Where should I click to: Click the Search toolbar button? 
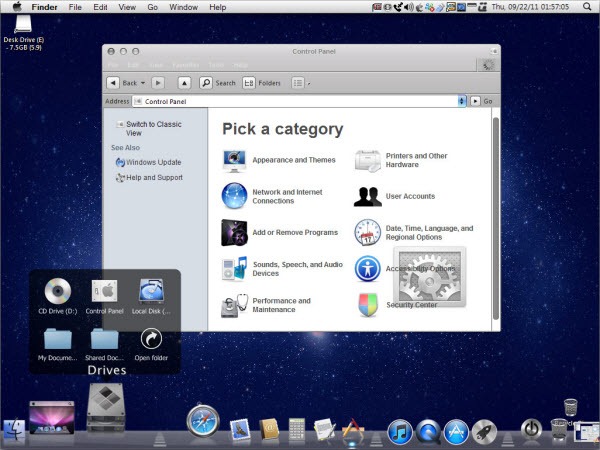point(217,83)
